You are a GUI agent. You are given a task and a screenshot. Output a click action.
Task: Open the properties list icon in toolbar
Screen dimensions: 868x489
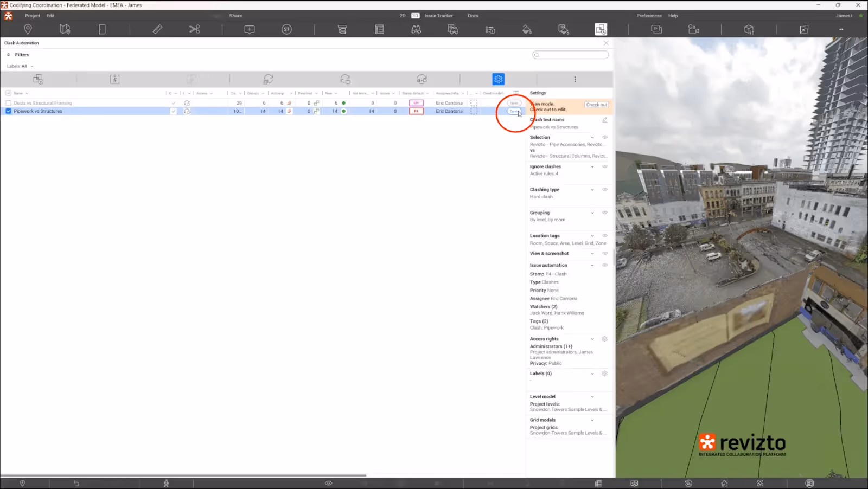(x=379, y=29)
